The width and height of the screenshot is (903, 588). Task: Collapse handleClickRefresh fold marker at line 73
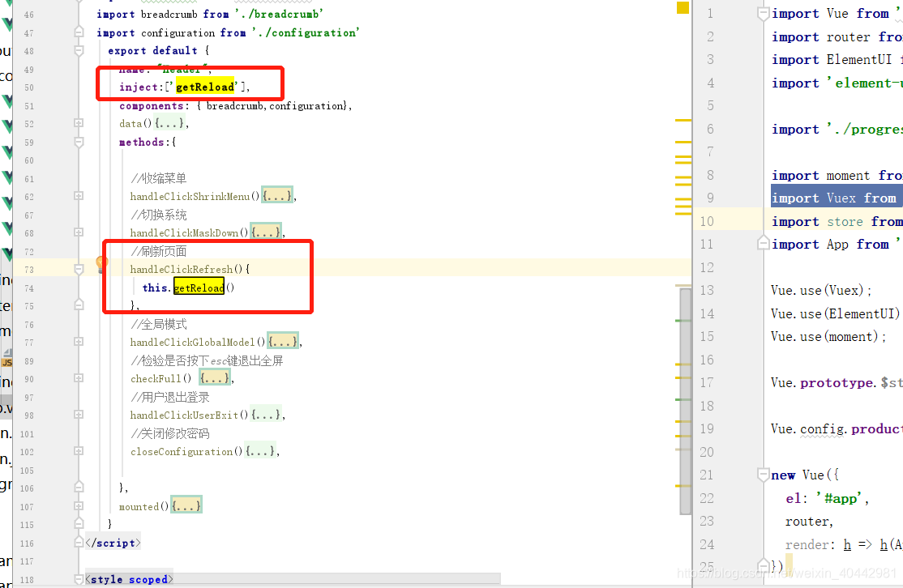click(79, 269)
